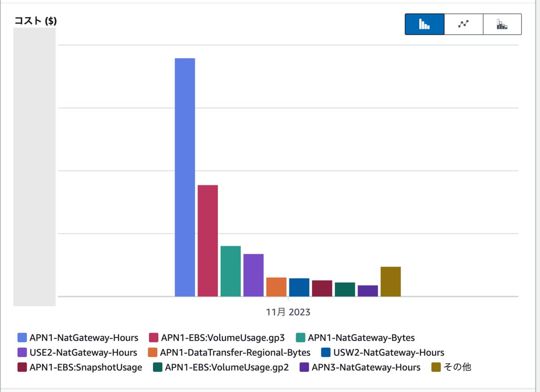Click the APN1-EBS:SnapshotUsage legend label
Viewport: 540px width, 392px height.
86,367
